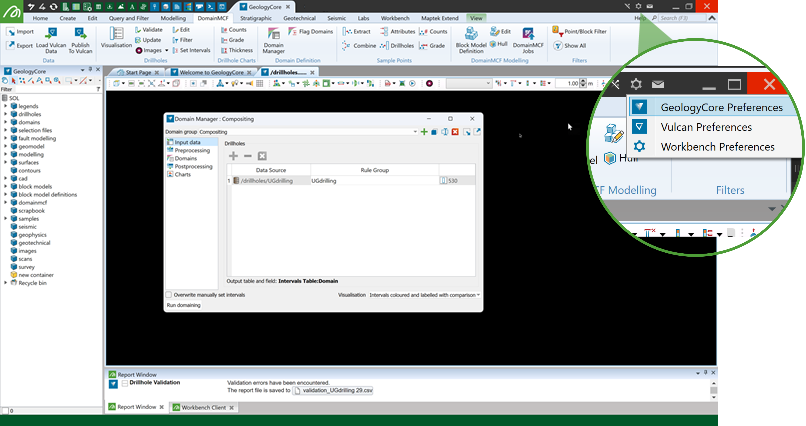Click green plus add domain group
The height and width of the screenshot is (426, 806).
(x=424, y=132)
